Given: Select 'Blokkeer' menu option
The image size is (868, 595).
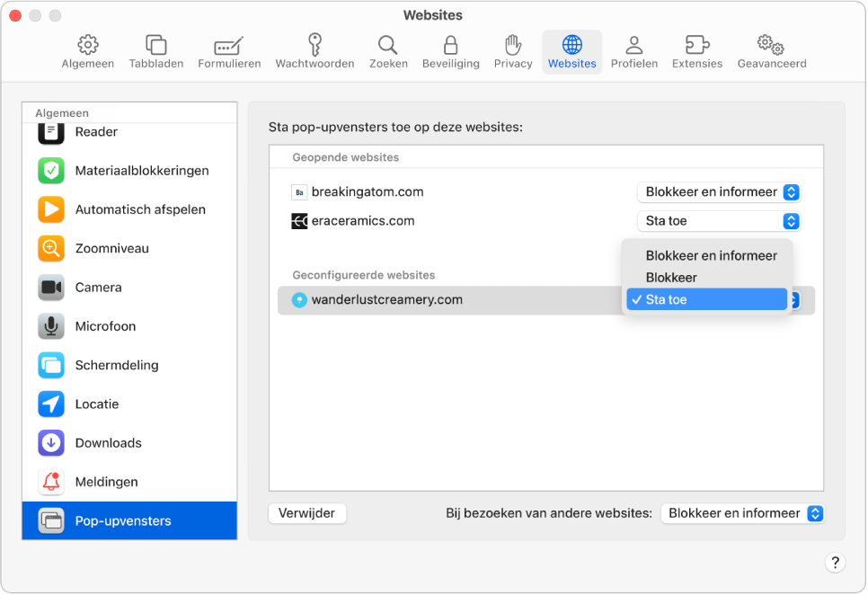Looking at the screenshot, I should coord(671,278).
